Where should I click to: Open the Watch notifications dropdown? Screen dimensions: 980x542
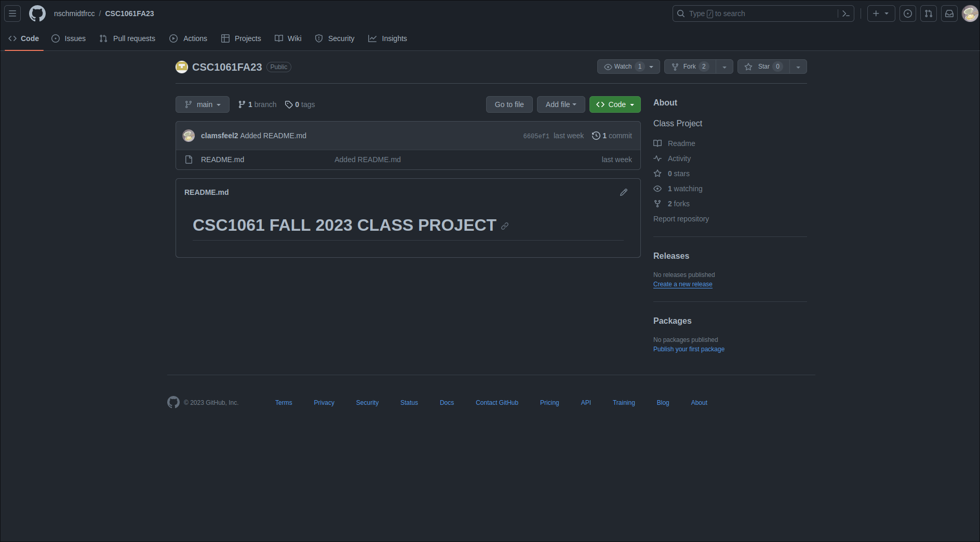click(628, 67)
